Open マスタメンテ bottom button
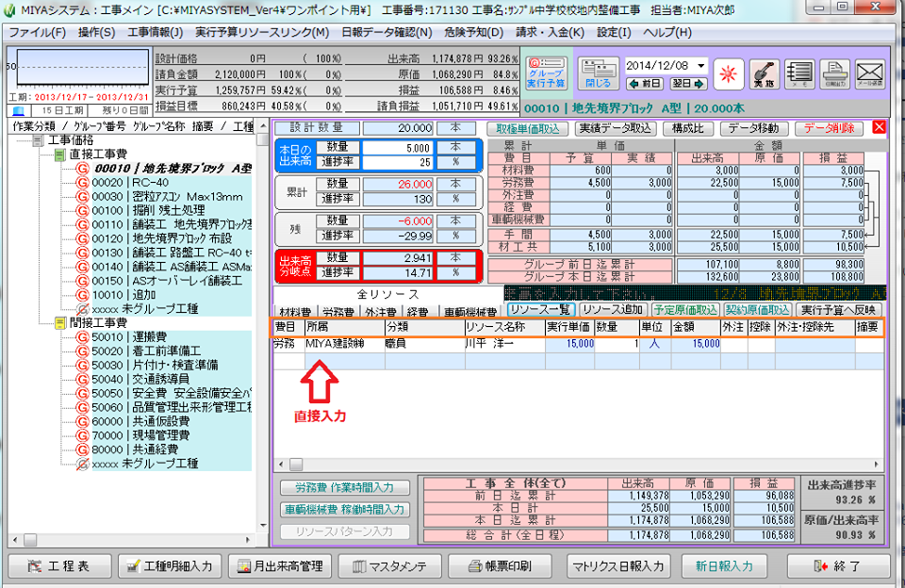Screen dimensions: 905x588 point(390,566)
